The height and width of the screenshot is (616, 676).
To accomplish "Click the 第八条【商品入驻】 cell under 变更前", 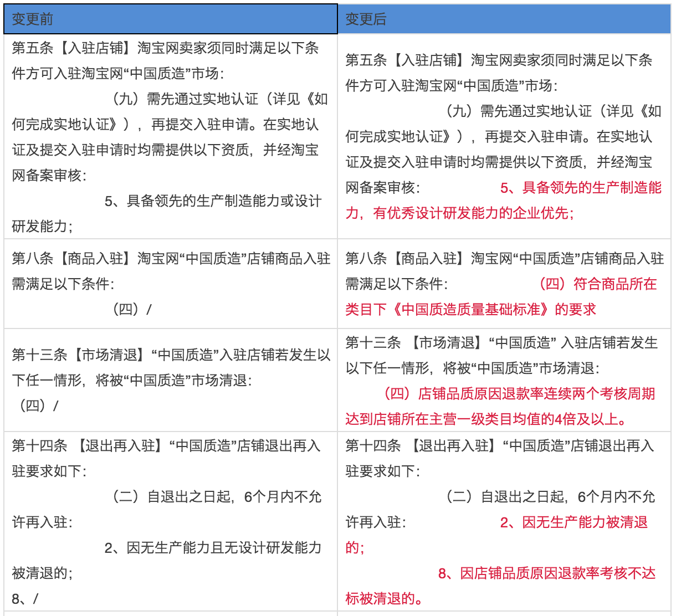I will point(171,284).
